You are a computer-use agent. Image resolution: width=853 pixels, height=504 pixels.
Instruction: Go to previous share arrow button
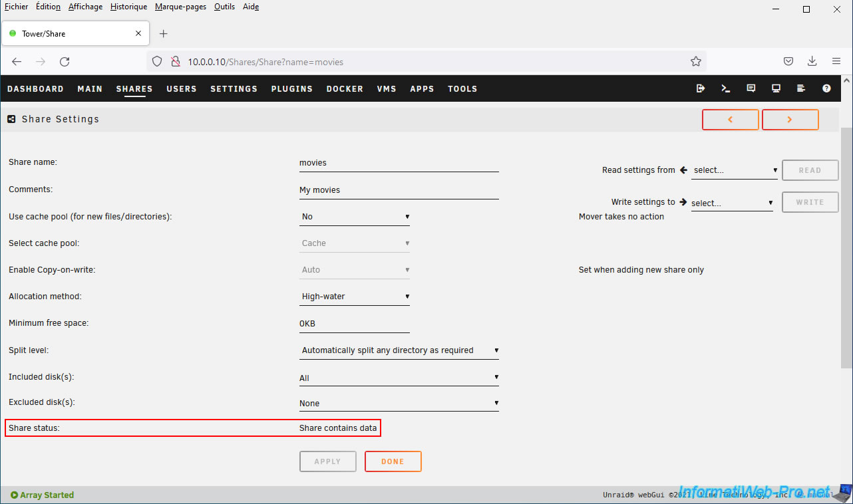tap(730, 120)
